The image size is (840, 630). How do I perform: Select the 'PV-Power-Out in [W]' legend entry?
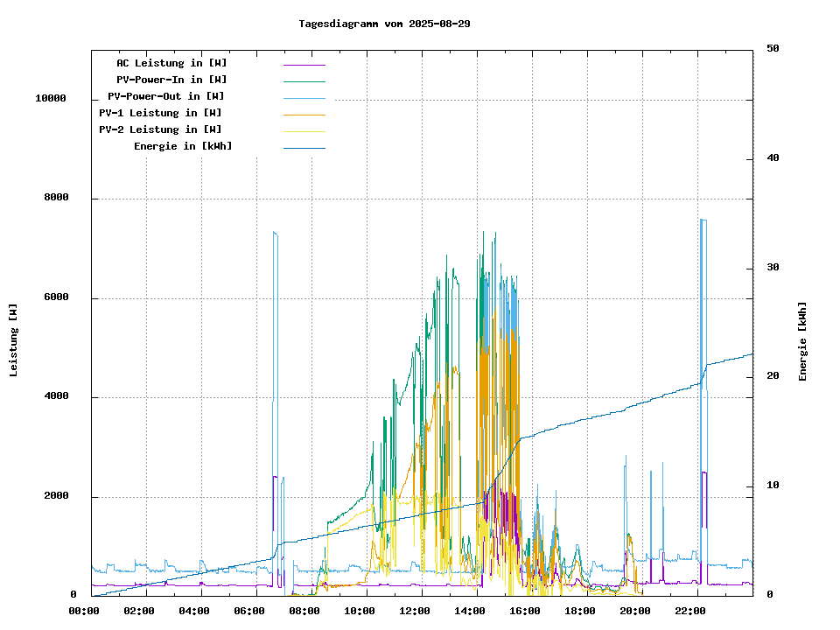[166, 96]
